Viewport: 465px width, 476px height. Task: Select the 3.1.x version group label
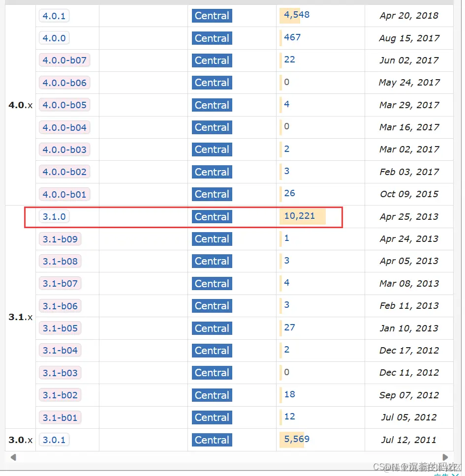20,317
